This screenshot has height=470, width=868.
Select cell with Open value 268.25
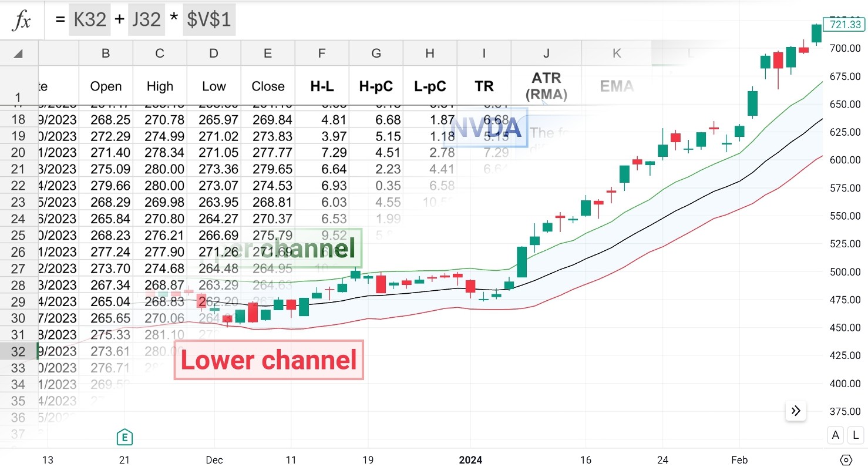pyautogui.click(x=106, y=120)
